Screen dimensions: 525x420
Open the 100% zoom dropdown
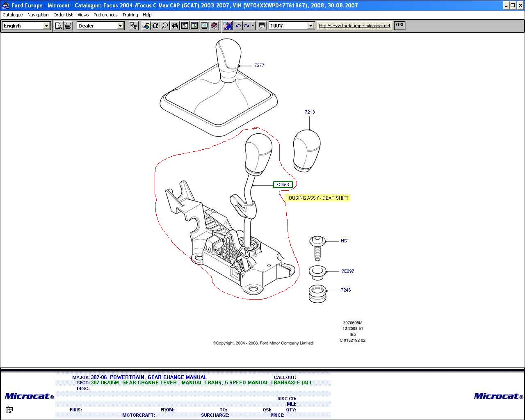pos(310,26)
